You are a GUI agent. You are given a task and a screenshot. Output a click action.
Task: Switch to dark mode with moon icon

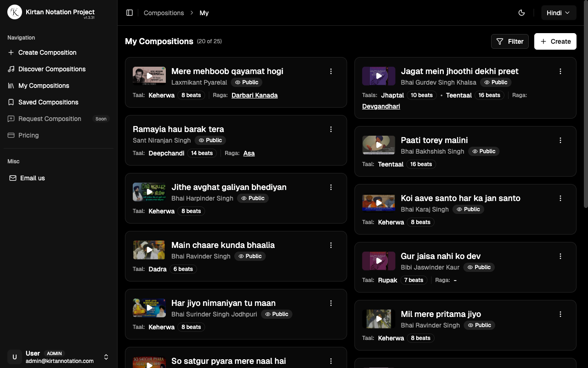[521, 13]
